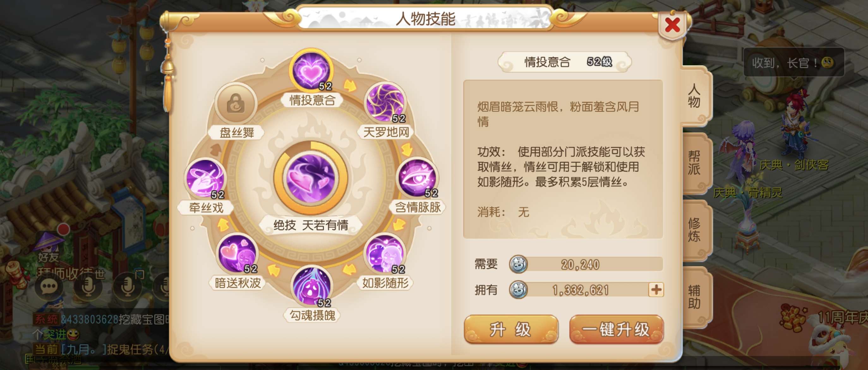This screenshot has height=370, width=868.
Task: Open the chat bubble icon
Action: (49, 287)
